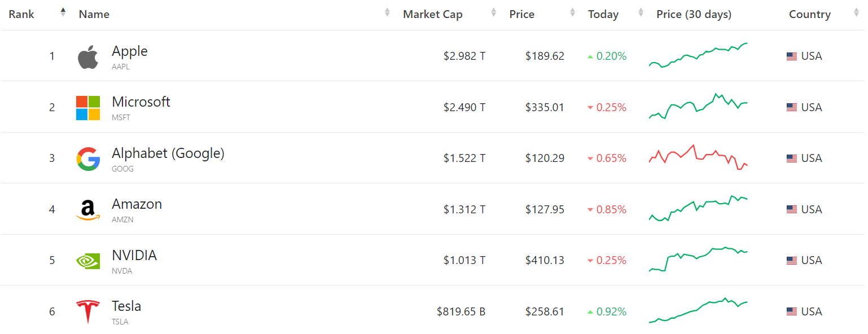
Task: Click Amazon's 30-day price sparkline
Action: [698, 208]
